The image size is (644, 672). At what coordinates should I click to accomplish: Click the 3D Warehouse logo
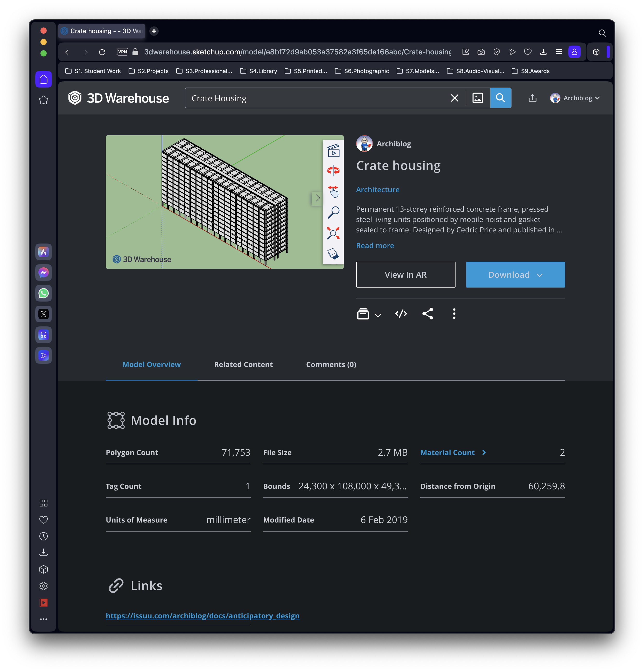point(118,98)
